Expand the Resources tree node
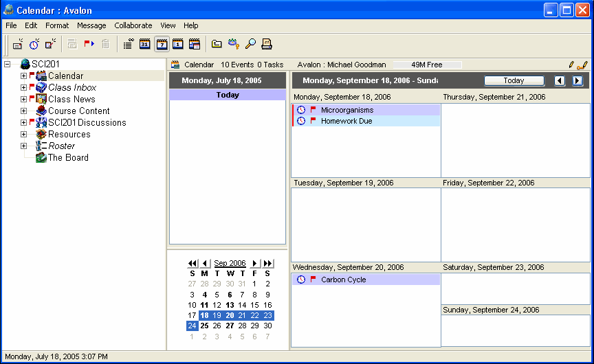This screenshot has width=594, height=364. click(x=24, y=135)
